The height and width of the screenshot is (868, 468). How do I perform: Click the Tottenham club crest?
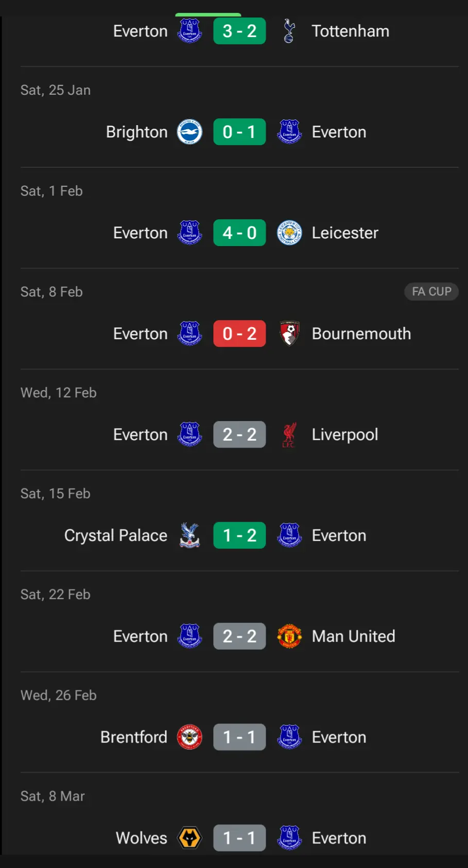tap(289, 31)
